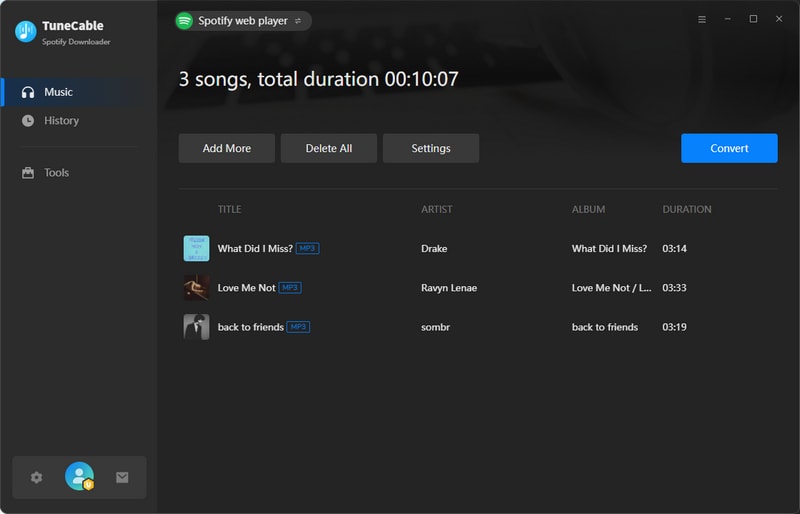Click the album Love Me Not / L... cell

[611, 288]
